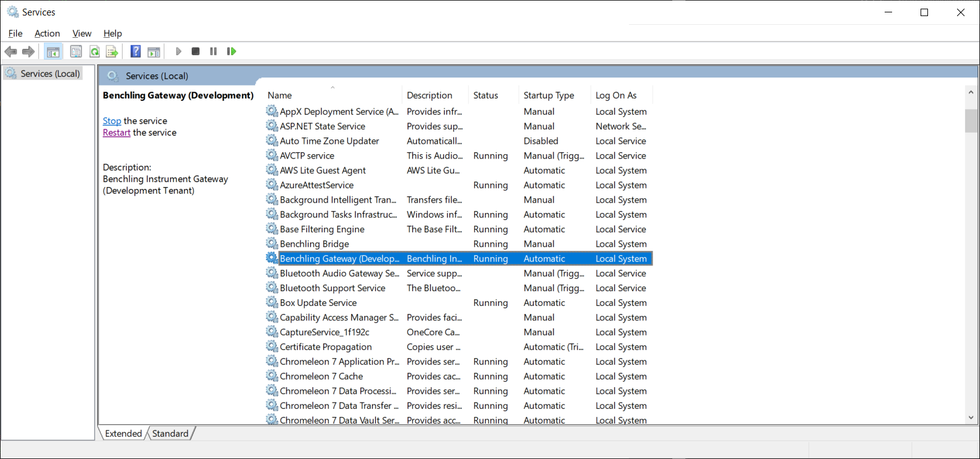Click the Restart Service toolbar icon
980x459 pixels.
coord(232,51)
